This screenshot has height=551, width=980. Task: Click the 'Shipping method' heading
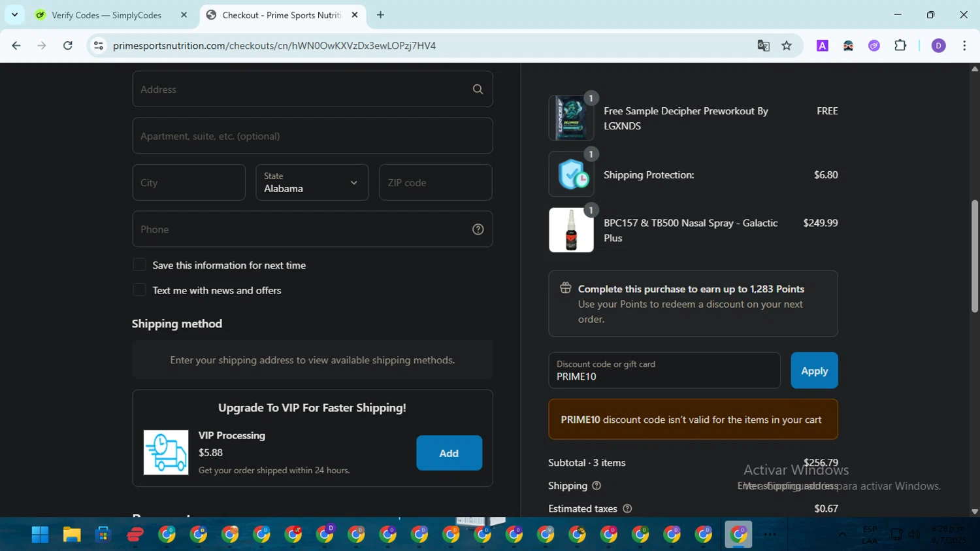[177, 324]
